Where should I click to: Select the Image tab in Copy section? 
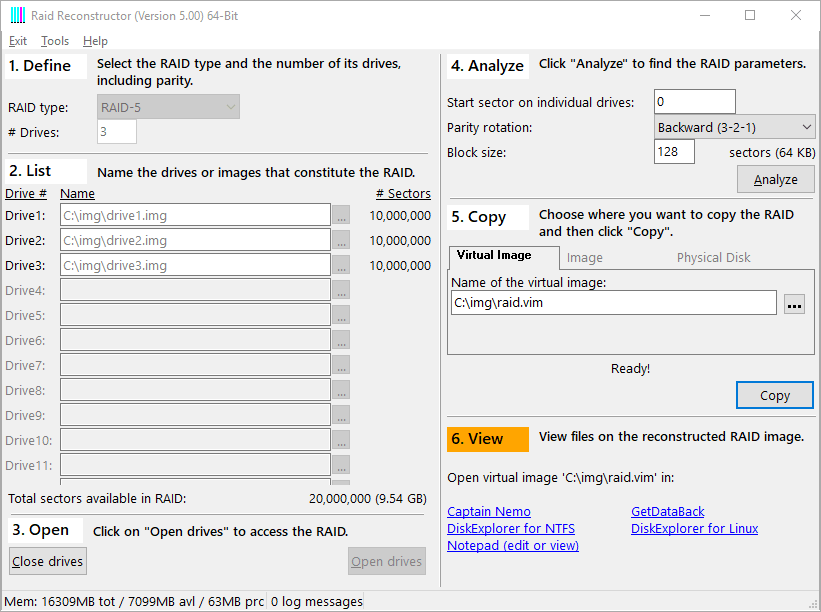585,257
